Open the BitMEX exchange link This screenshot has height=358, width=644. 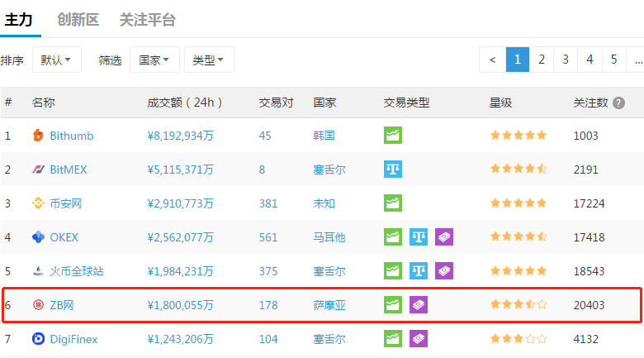69,169
